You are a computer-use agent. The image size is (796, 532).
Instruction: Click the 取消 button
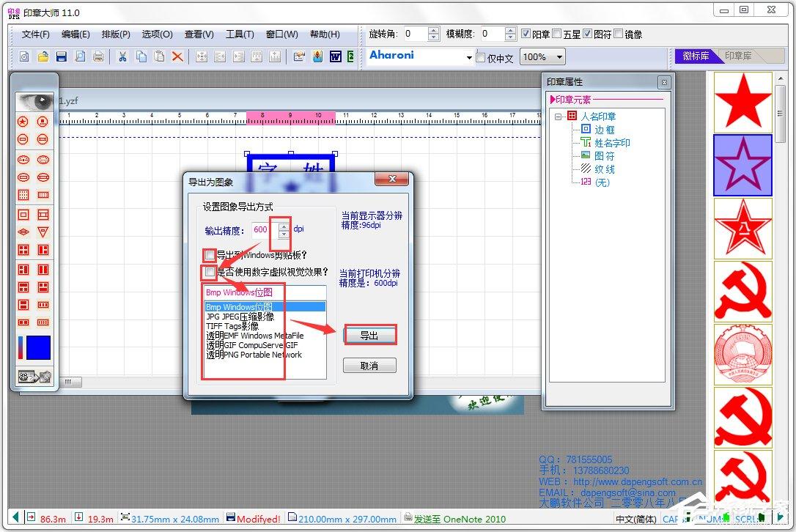tap(369, 366)
